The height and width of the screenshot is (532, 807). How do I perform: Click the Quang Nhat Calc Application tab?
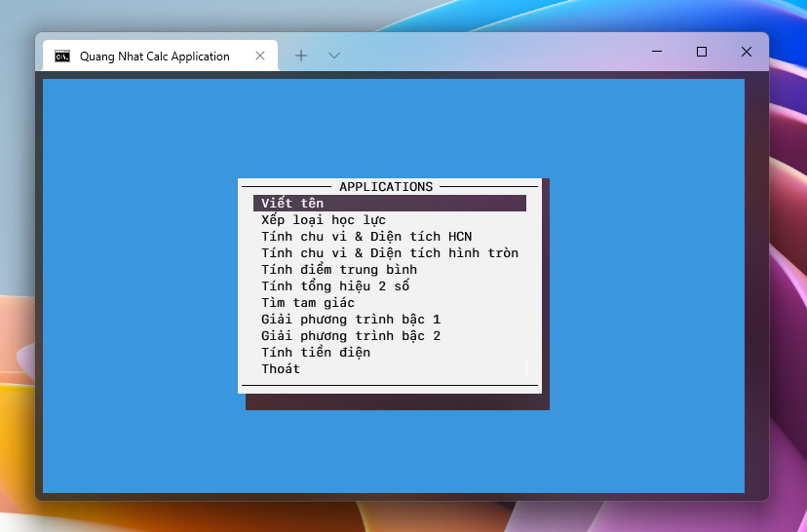160,56
